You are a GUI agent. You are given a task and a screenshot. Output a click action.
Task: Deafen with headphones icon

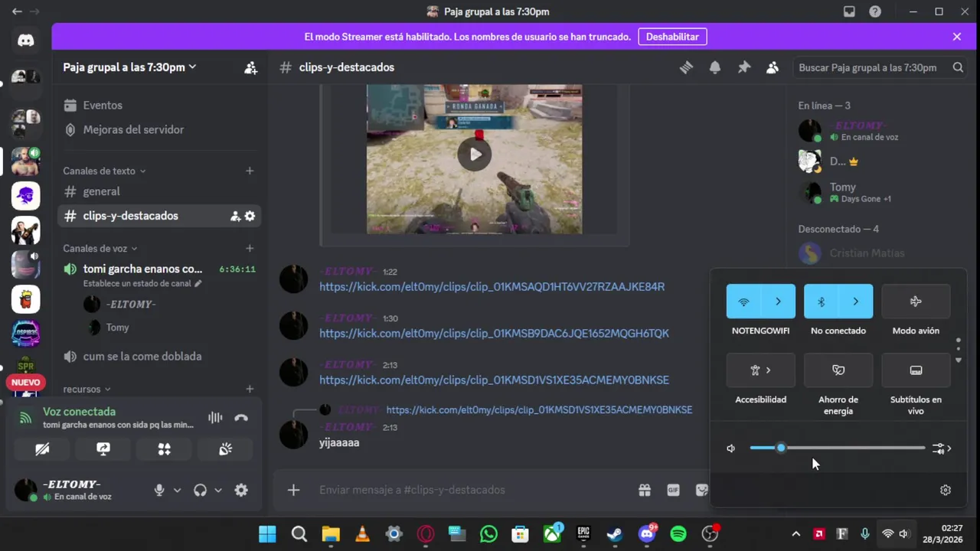tap(200, 491)
